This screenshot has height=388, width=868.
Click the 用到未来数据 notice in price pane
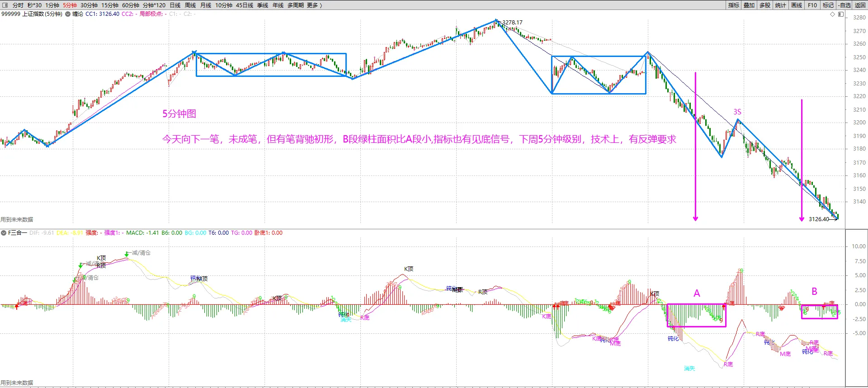coord(17,219)
